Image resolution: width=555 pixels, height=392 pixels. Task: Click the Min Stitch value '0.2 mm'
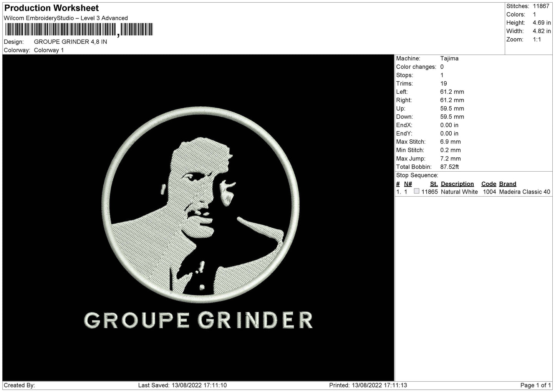(x=450, y=151)
